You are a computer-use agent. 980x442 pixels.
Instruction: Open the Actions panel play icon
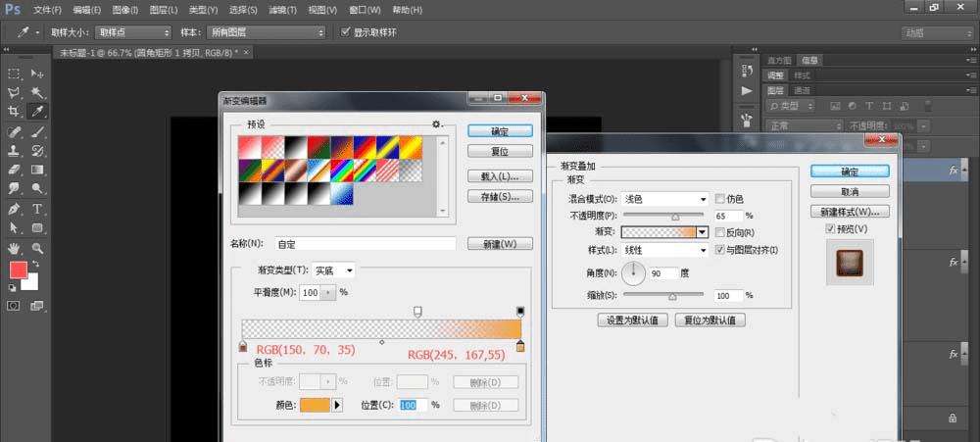click(747, 90)
